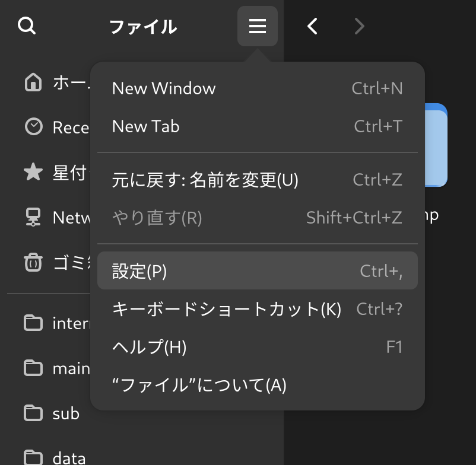Open 設定(P) preferences
Viewport: 476px width, 465px height.
[x=258, y=270]
